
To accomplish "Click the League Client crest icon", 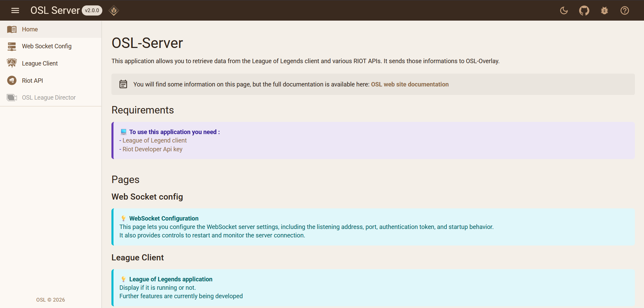I will pyautogui.click(x=12, y=63).
